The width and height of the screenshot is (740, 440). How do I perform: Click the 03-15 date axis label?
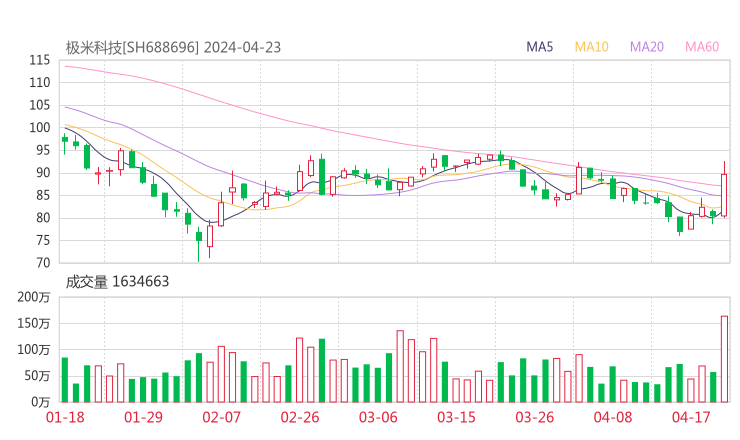point(456,417)
